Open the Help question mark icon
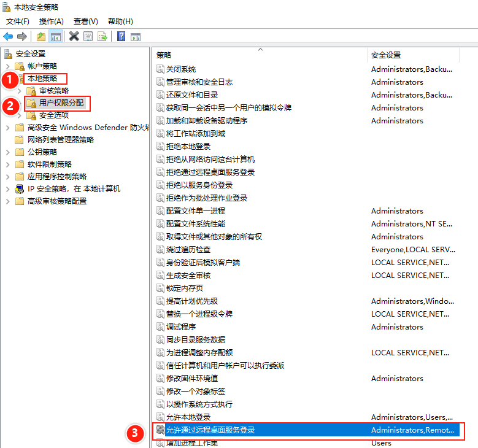 [x=121, y=37]
